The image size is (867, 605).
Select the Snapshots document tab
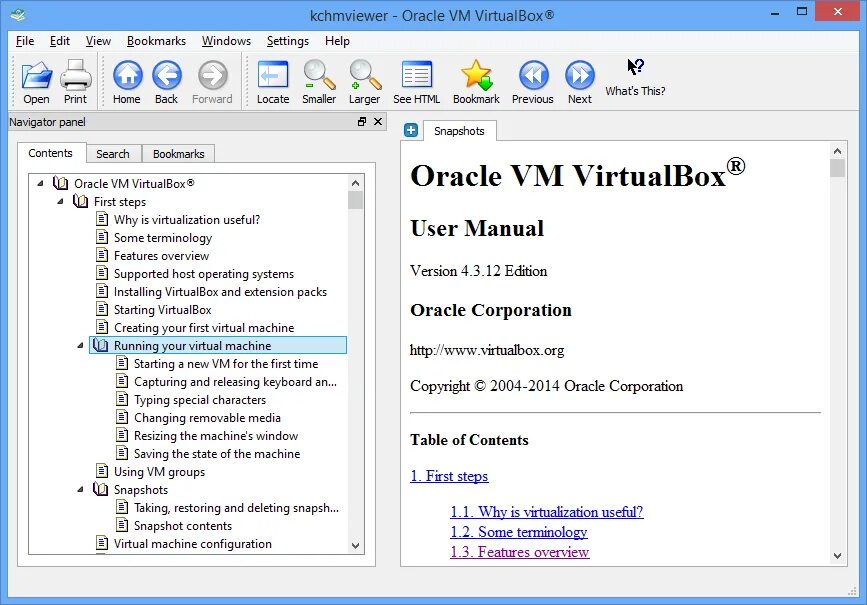tap(459, 131)
